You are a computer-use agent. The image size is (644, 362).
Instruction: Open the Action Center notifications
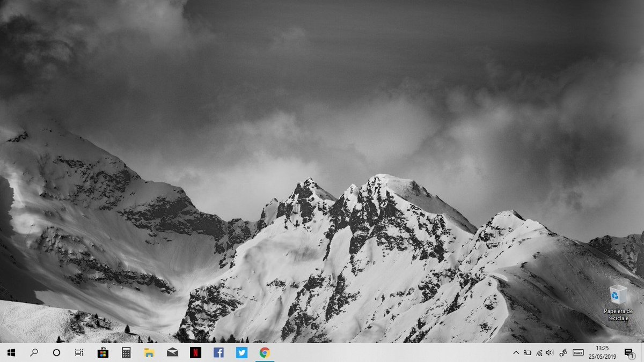tap(629, 352)
